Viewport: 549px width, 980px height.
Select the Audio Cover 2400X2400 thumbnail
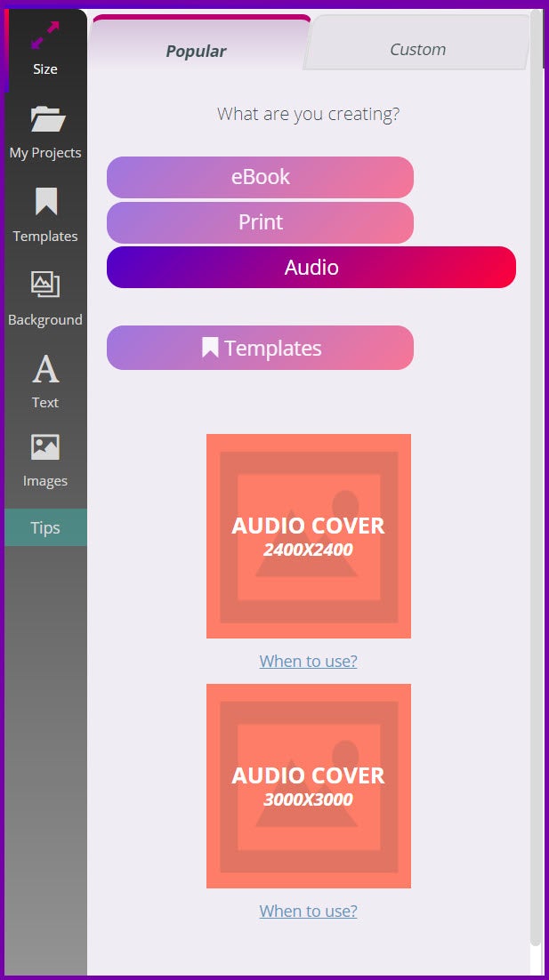[x=309, y=536]
